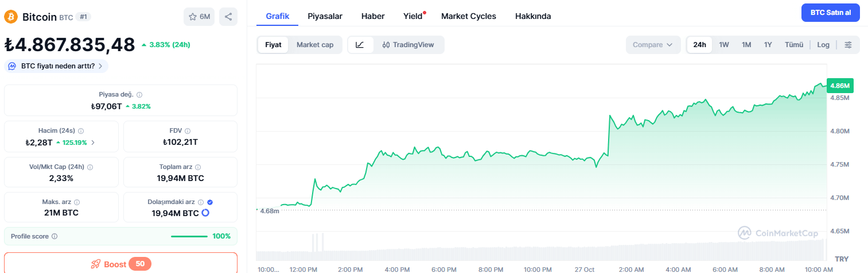Select Market cap chart mode
The image size is (868, 273).
pos(315,45)
